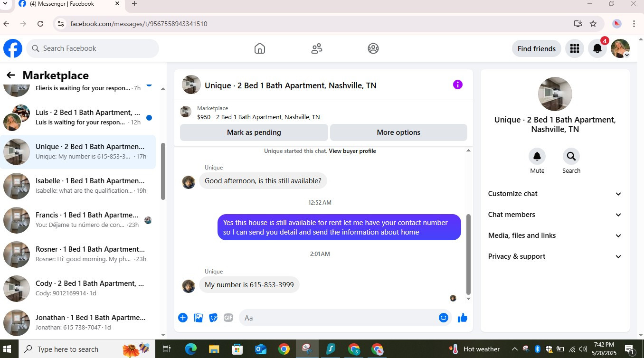This screenshot has width=644, height=358.
Task: Open Chrome profile avatar
Action: tap(617, 24)
